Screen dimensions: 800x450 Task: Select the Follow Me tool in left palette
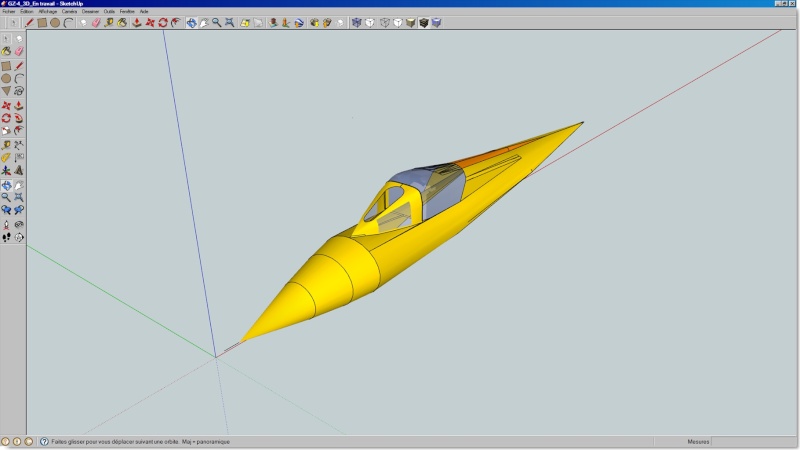pyautogui.click(x=19, y=118)
